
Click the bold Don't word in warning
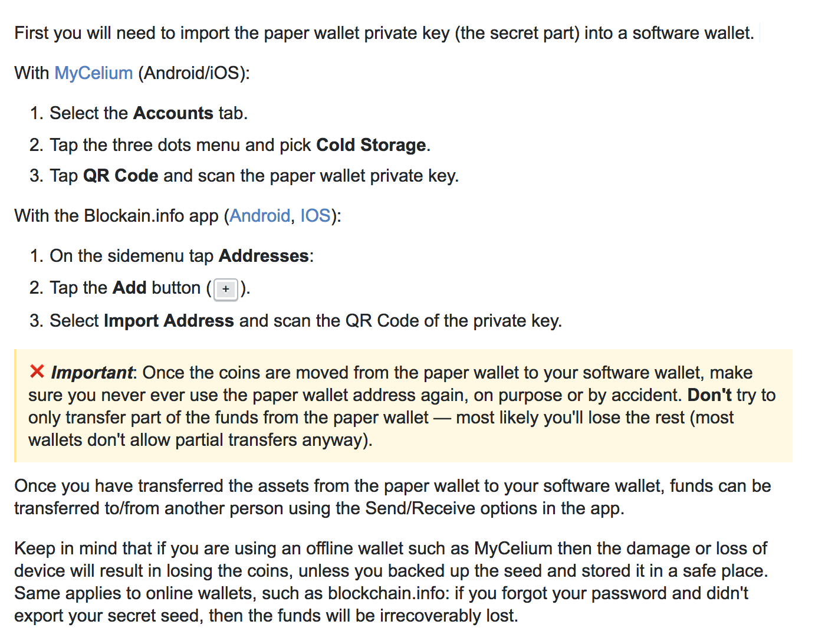tap(709, 395)
